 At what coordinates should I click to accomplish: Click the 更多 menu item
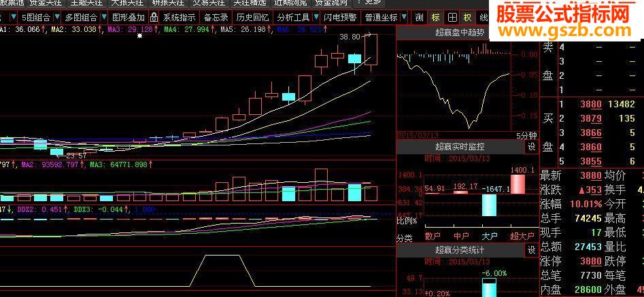point(373,3)
